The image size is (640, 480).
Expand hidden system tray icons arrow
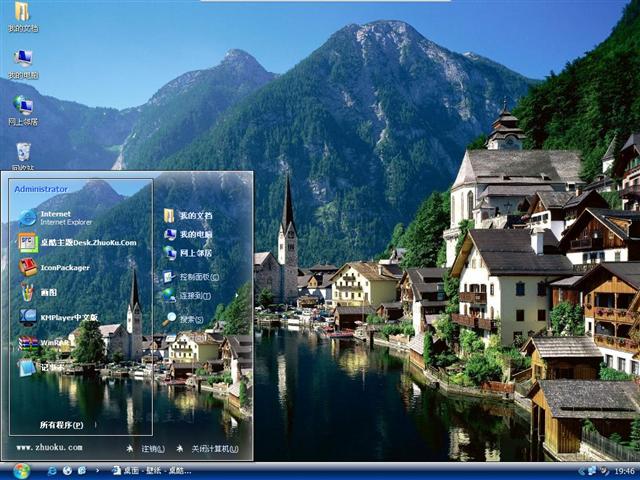pyautogui.click(x=582, y=471)
